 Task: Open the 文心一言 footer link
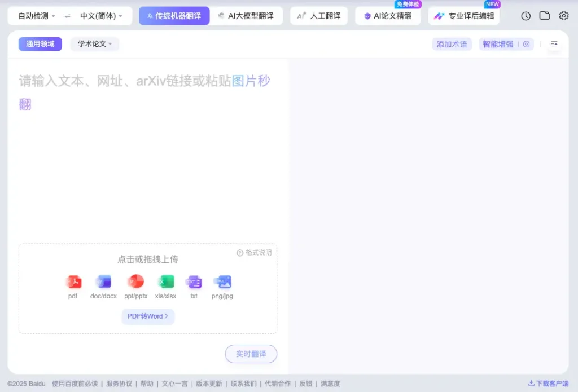(175, 384)
